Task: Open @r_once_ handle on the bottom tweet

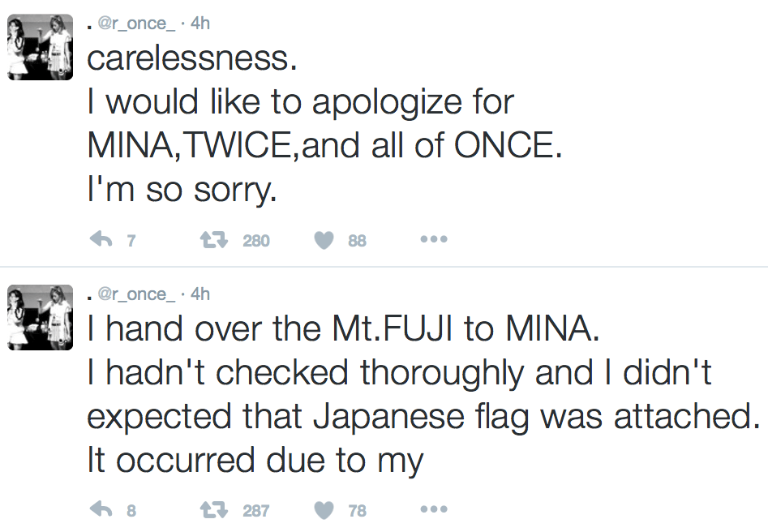Action: click(x=135, y=294)
